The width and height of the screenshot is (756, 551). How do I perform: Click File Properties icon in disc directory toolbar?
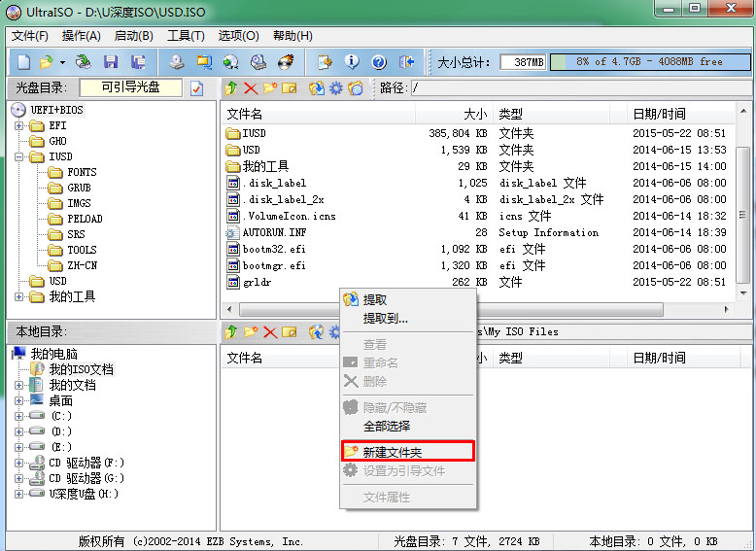(x=356, y=88)
